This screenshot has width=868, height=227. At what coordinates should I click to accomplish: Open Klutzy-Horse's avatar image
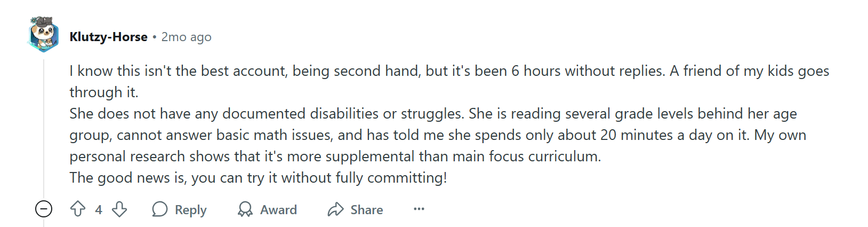tap(43, 35)
